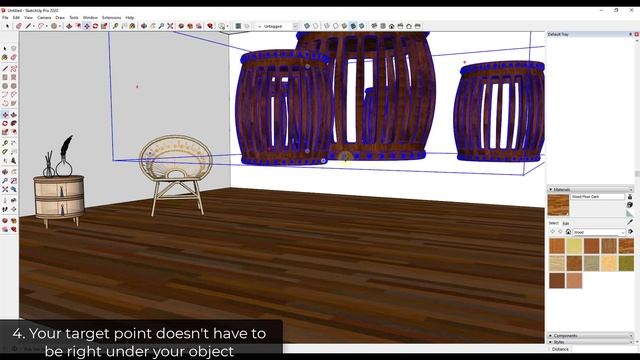The height and width of the screenshot is (360, 640).
Task: Pick the yellow-green wood swatch in the first row
Action: point(574,246)
